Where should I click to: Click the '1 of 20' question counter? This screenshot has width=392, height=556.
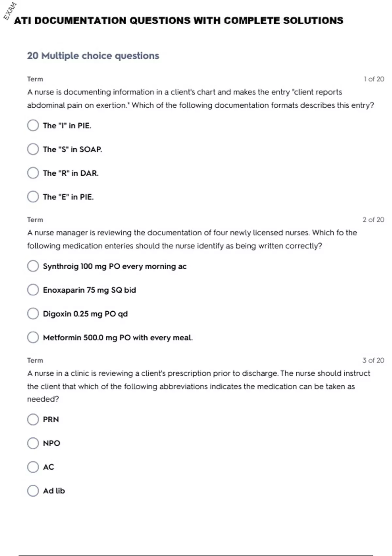coord(374,79)
